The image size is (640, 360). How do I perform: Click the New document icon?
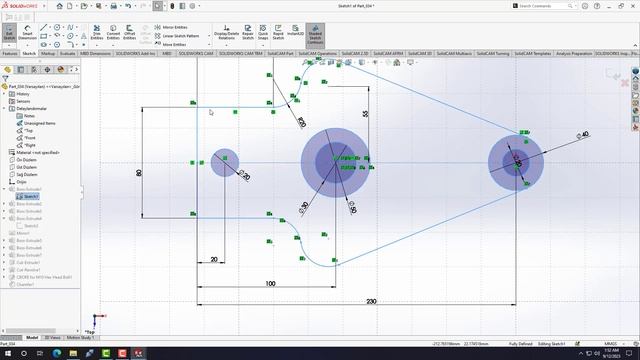70,6
